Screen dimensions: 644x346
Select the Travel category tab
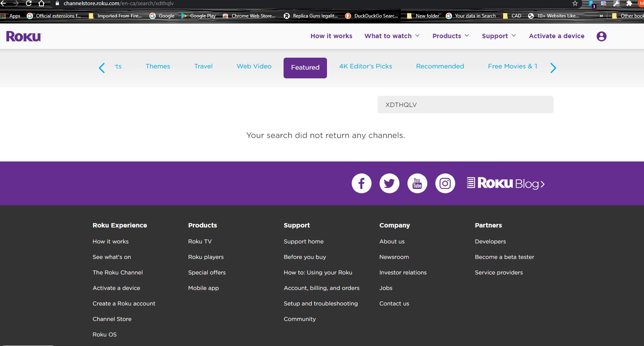pos(204,66)
